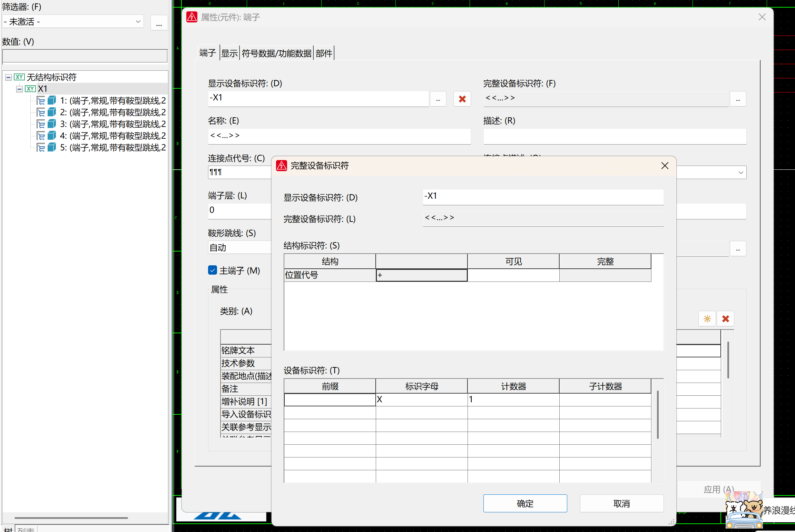Switch to the 显示 tab

tap(229, 53)
